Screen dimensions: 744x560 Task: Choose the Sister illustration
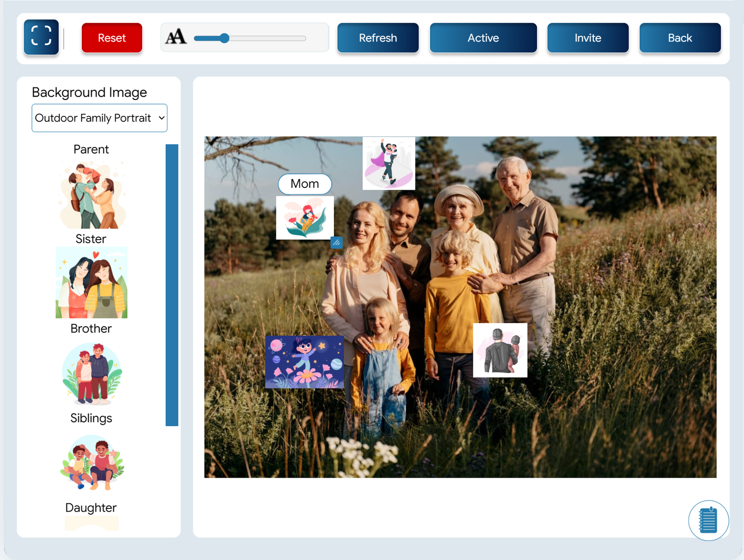point(92,282)
